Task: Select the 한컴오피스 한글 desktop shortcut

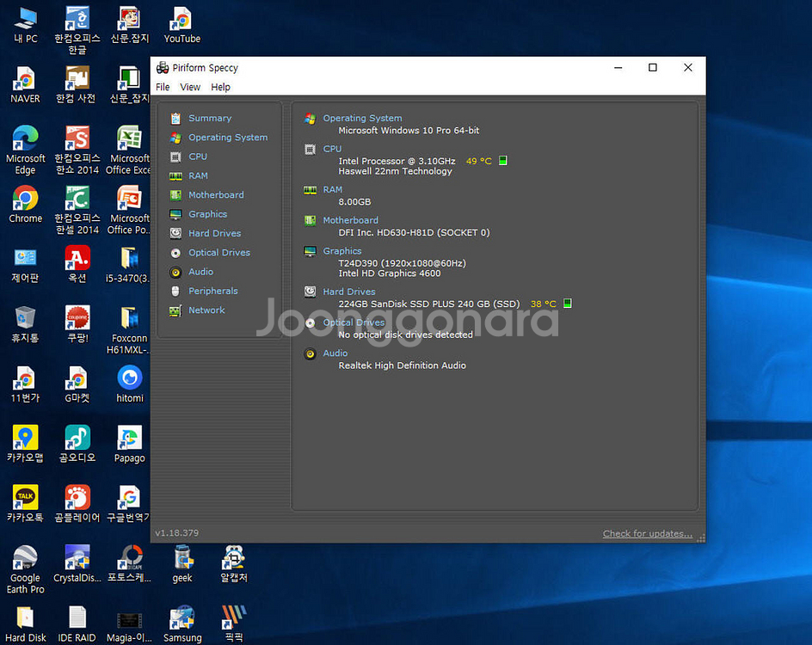Action: pos(77,31)
